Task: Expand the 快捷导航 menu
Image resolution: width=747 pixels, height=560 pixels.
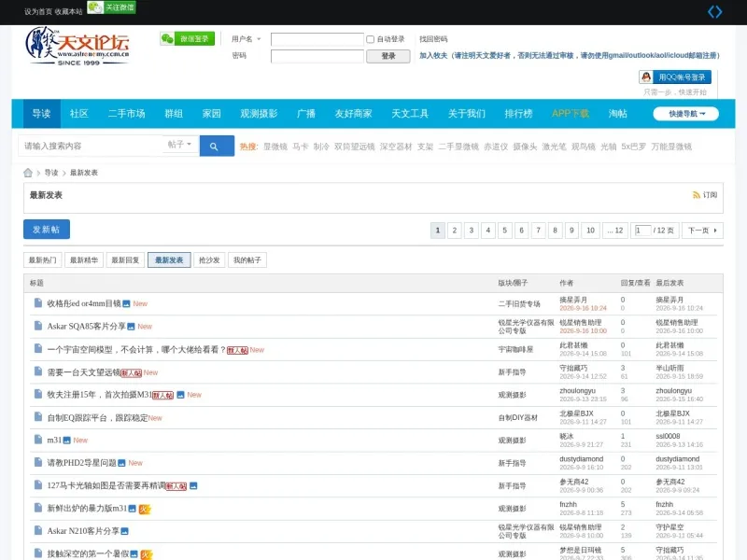Action: click(x=686, y=114)
